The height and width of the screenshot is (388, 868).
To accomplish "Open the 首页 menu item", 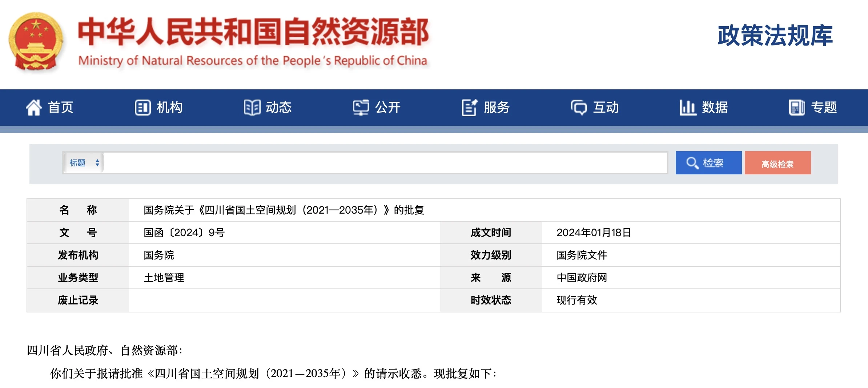I will pyautogui.click(x=61, y=108).
